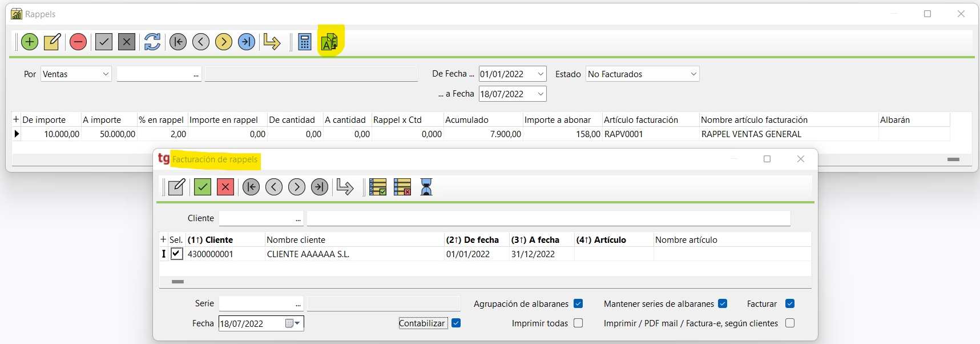The image size is (980, 344).
Task: Click horizontal scrollbar in Rappels grid
Action: pos(953,159)
